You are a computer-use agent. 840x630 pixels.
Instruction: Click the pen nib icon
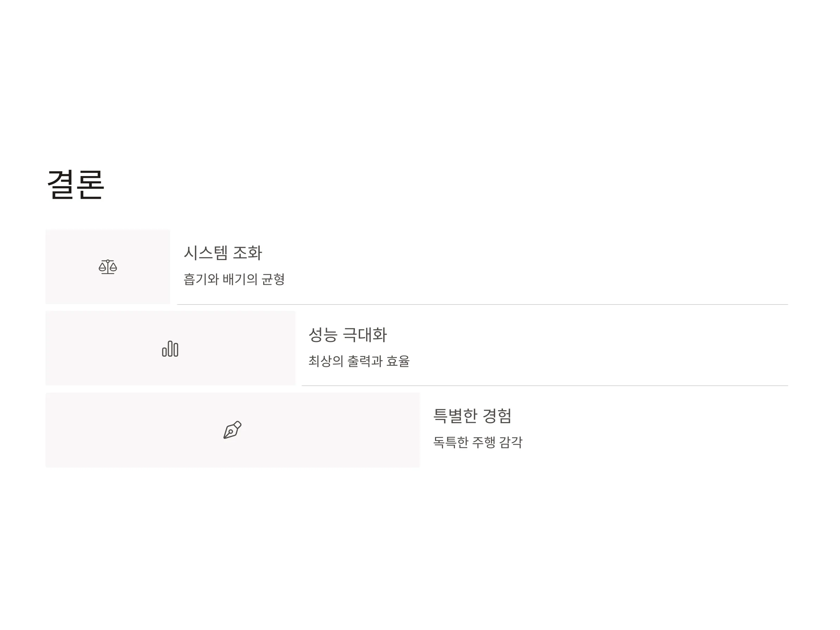click(x=232, y=430)
